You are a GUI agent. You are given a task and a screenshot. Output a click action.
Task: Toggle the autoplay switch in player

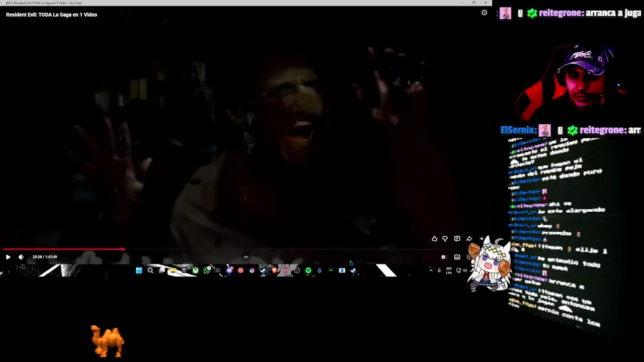445,257
